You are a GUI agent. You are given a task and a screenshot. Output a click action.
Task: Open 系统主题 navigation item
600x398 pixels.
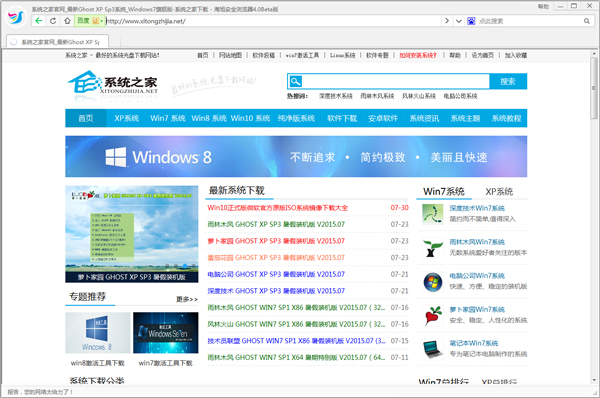pos(465,118)
